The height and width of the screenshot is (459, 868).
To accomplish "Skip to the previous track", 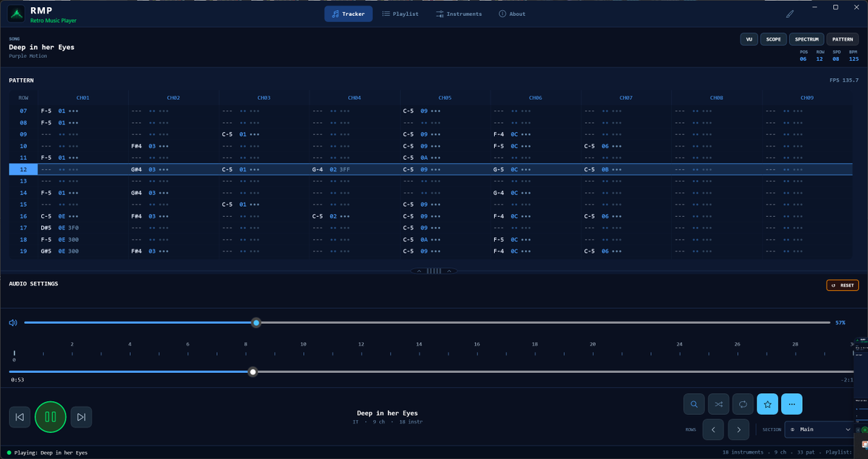I will 20,416.
